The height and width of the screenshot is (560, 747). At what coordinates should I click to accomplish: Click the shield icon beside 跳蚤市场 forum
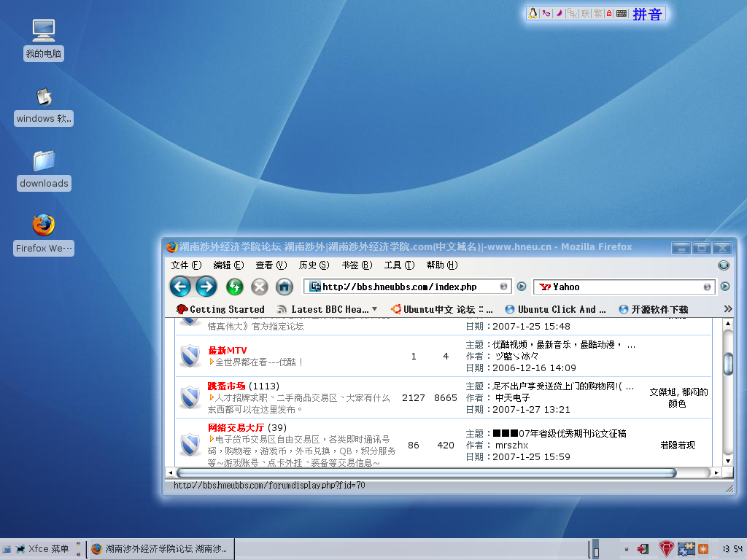[x=190, y=397]
